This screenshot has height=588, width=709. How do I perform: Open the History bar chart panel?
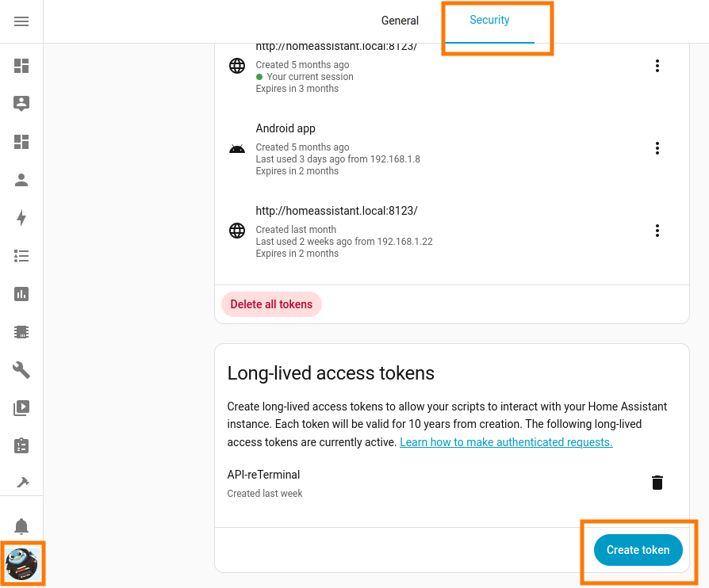point(21,294)
